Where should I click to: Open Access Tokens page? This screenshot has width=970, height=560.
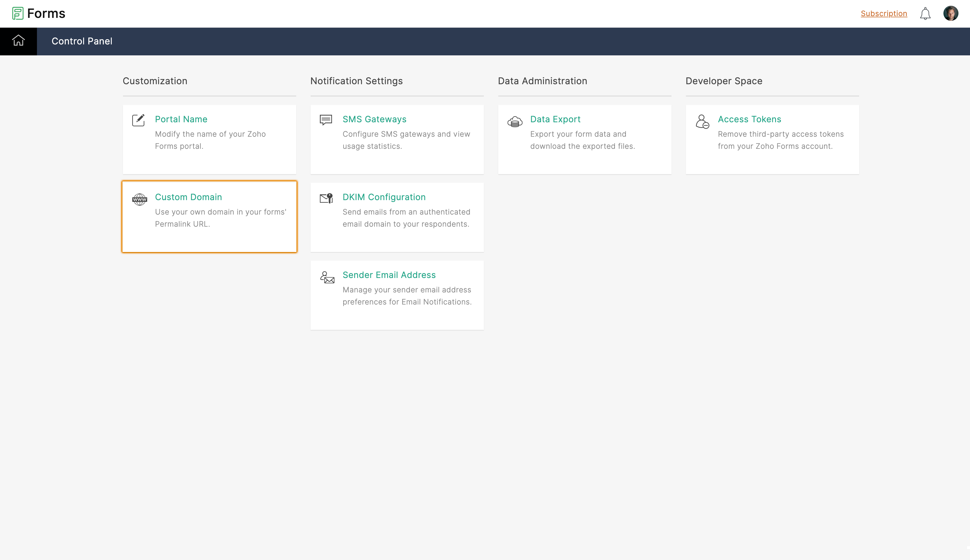[x=749, y=119]
